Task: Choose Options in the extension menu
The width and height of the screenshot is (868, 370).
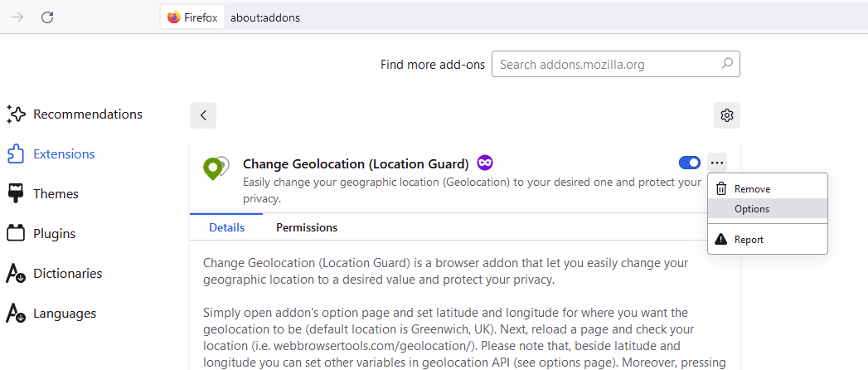Action: point(752,209)
